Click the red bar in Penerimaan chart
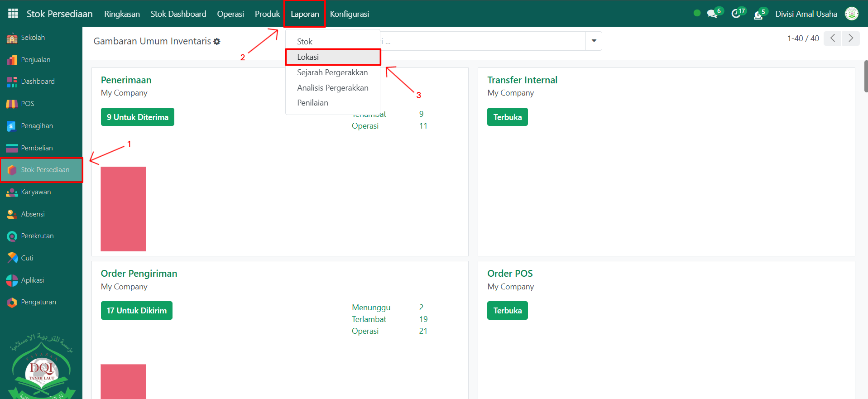The height and width of the screenshot is (399, 868). (x=123, y=209)
